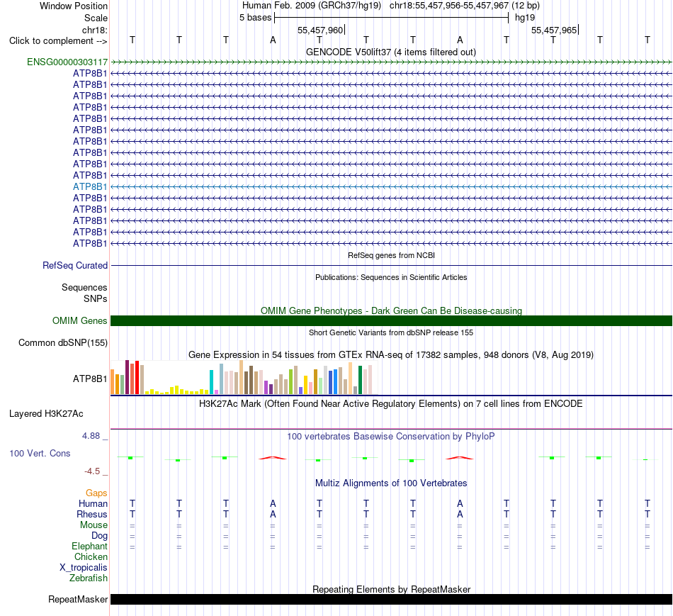The height and width of the screenshot is (616, 673).
Task: Open the RefSeq Curated track label
Action: coord(74,266)
